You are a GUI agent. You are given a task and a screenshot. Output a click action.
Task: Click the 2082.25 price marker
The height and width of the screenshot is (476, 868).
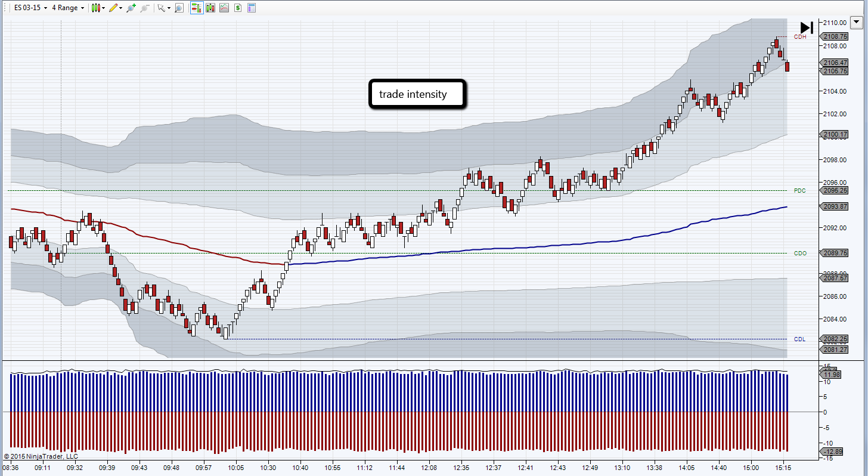(x=835, y=339)
